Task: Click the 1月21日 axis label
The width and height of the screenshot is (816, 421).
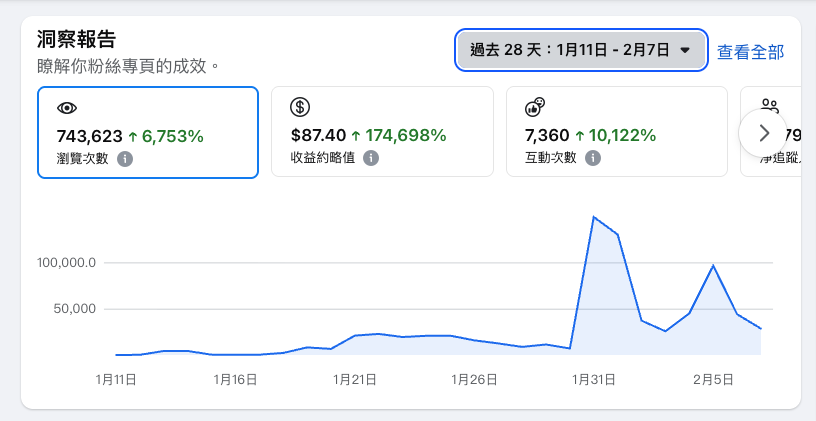Action: pos(354,379)
